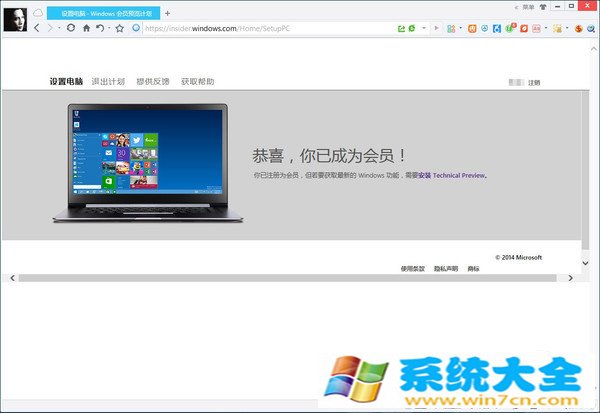Image resolution: width=600 pixels, height=413 pixels.
Task: Click the © 2014 Microsoft text
Action: pos(519,258)
